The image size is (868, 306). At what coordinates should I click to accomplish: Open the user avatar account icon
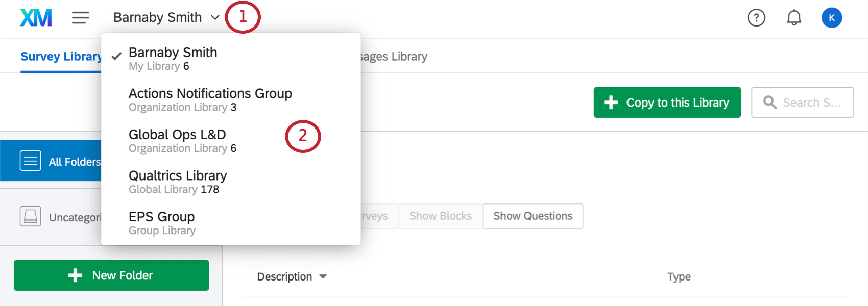832,17
